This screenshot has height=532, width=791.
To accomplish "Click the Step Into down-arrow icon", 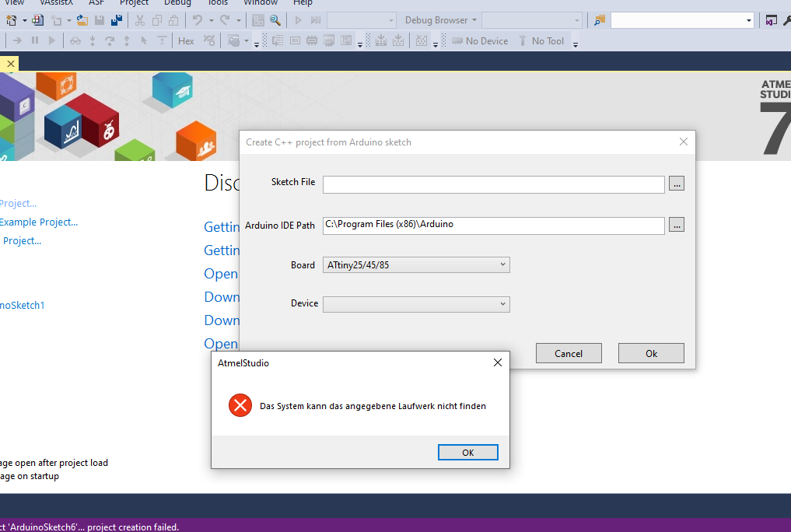I will (x=93, y=41).
